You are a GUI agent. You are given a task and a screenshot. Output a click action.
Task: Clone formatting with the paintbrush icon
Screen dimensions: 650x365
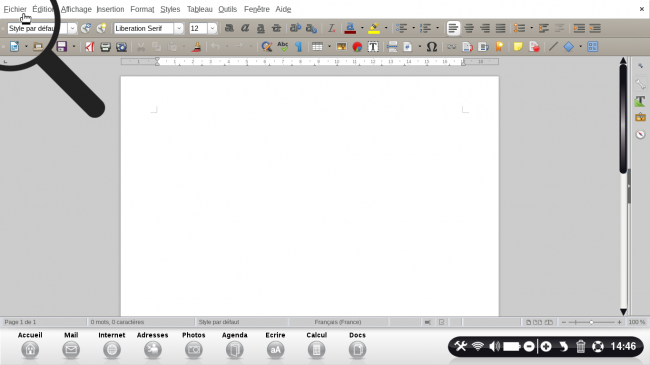196,46
